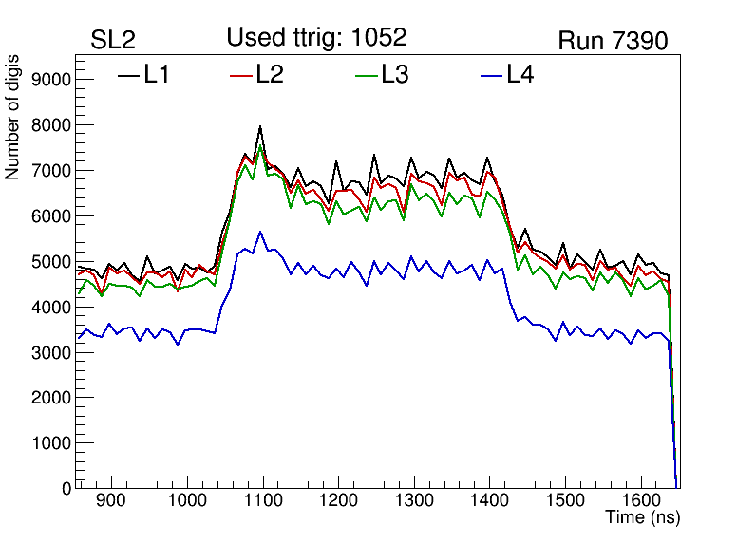756x543 pixels.
Task: Click the green L3 legend line sample
Action: [367, 75]
